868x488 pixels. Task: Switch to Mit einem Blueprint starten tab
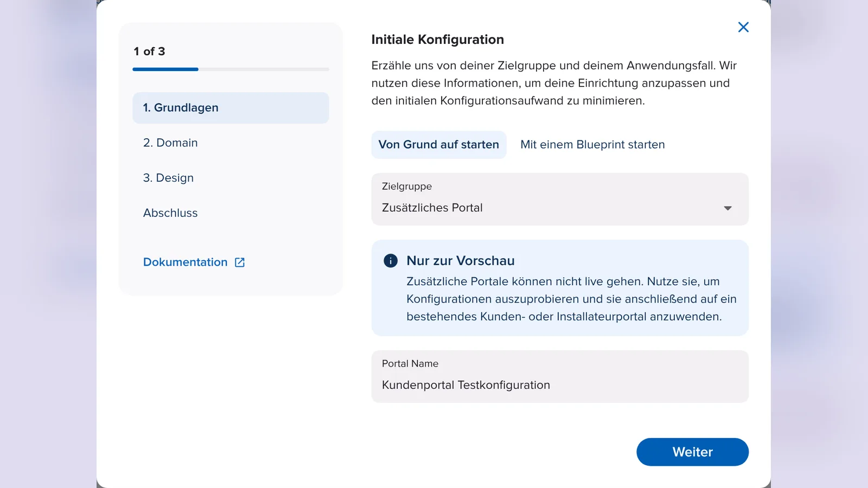pyautogui.click(x=592, y=145)
